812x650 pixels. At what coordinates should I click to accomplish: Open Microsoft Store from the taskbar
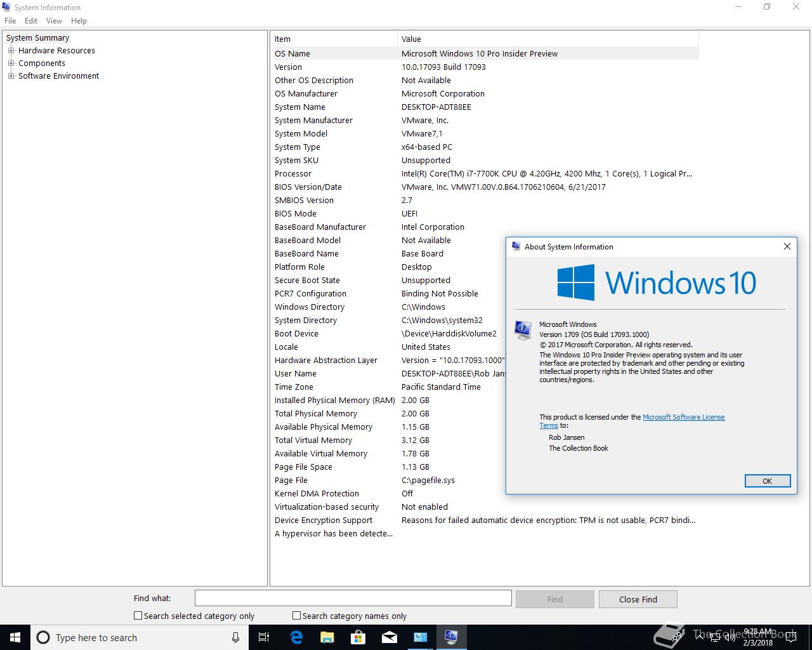358,637
